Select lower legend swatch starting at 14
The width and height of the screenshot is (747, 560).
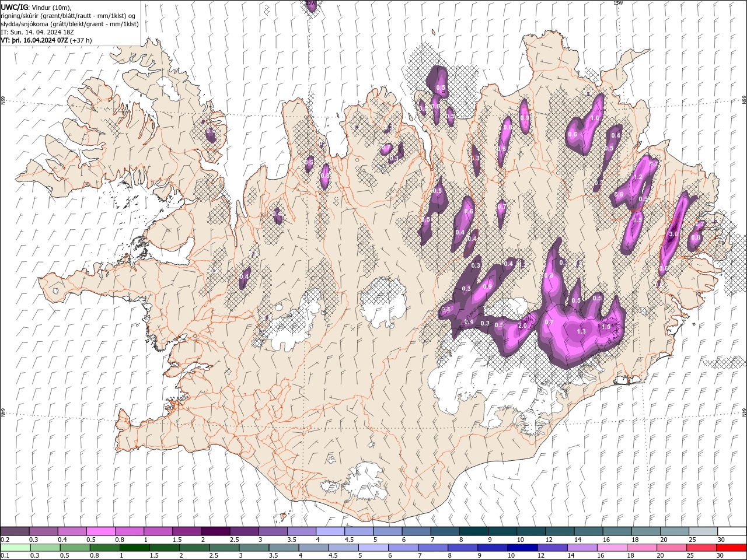[x=582, y=548]
